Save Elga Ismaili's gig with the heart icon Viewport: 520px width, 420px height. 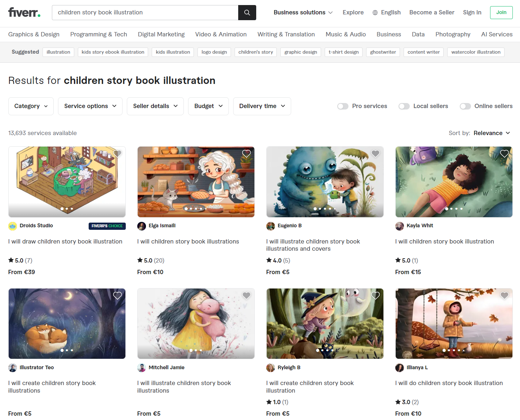(x=246, y=154)
